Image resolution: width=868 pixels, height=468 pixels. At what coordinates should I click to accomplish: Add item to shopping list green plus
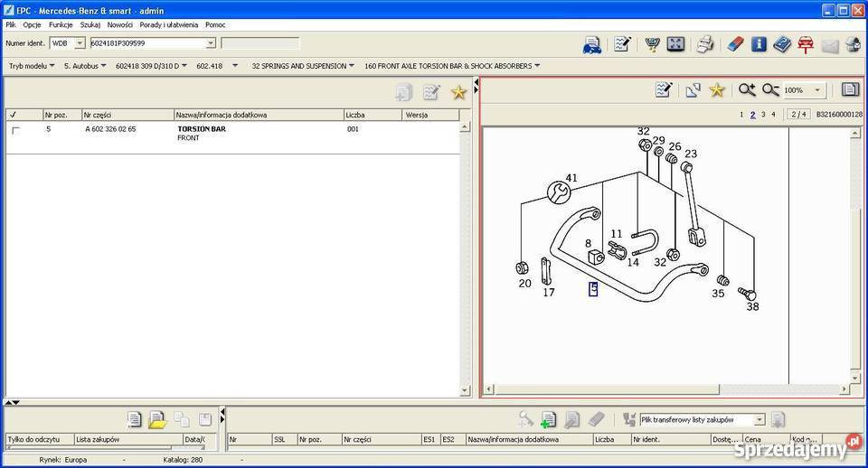(x=548, y=420)
